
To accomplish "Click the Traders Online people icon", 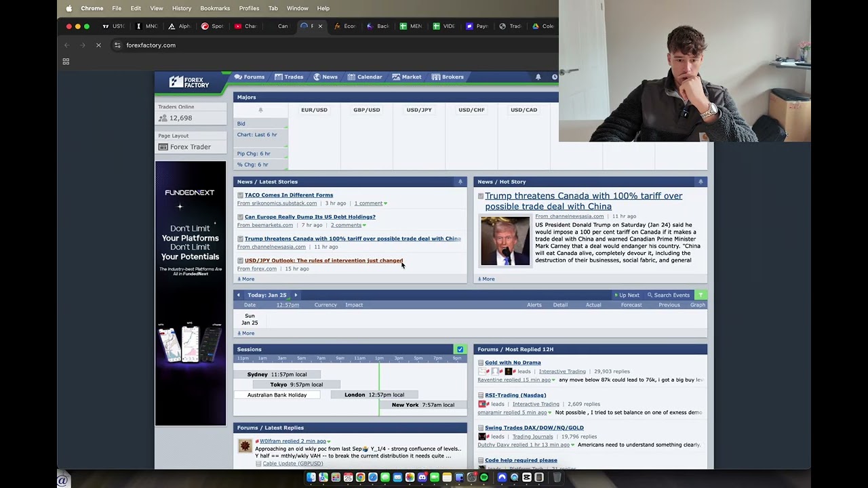I will tap(163, 118).
